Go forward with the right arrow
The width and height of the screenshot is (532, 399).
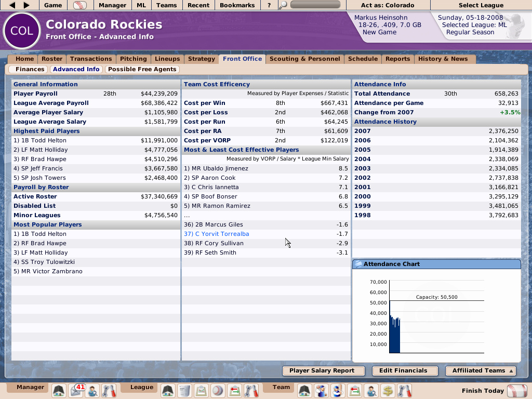pos(26,5)
